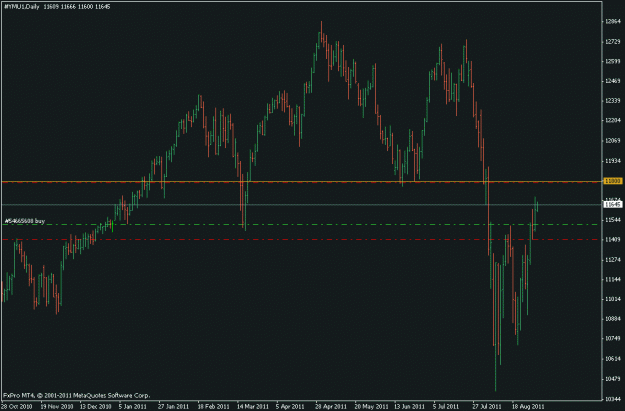Image resolution: width=625 pixels, height=411 pixels.
Task: Click the 27 Jul 2011 date label
Action: [487, 407]
